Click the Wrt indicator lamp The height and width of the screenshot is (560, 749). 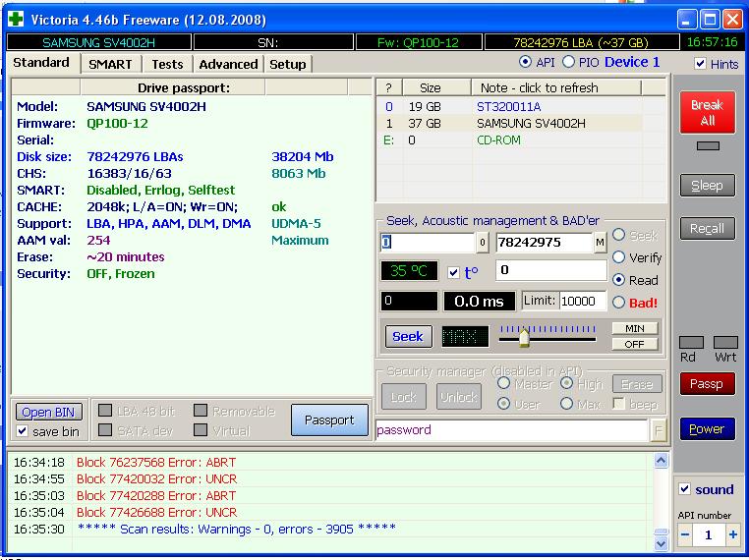725,342
